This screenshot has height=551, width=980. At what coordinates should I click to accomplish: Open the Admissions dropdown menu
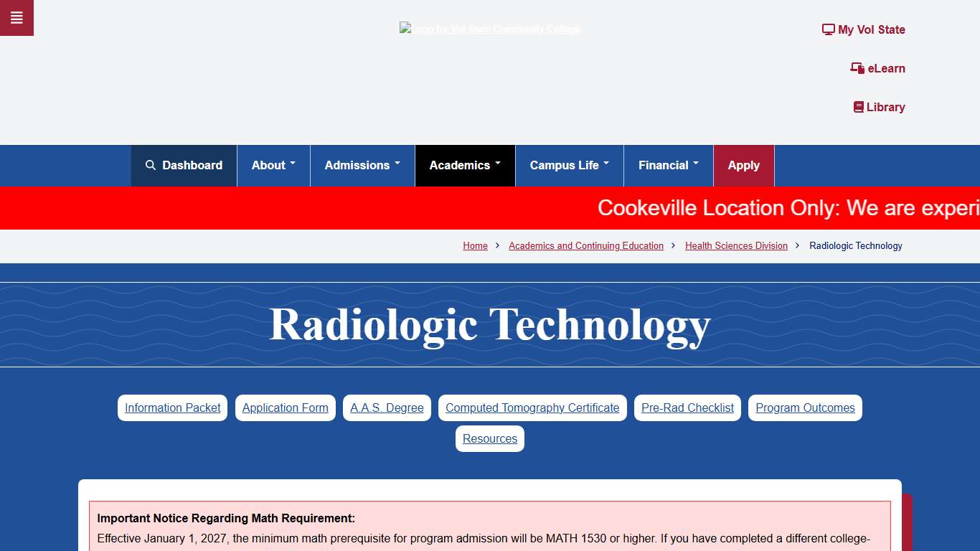(x=362, y=165)
